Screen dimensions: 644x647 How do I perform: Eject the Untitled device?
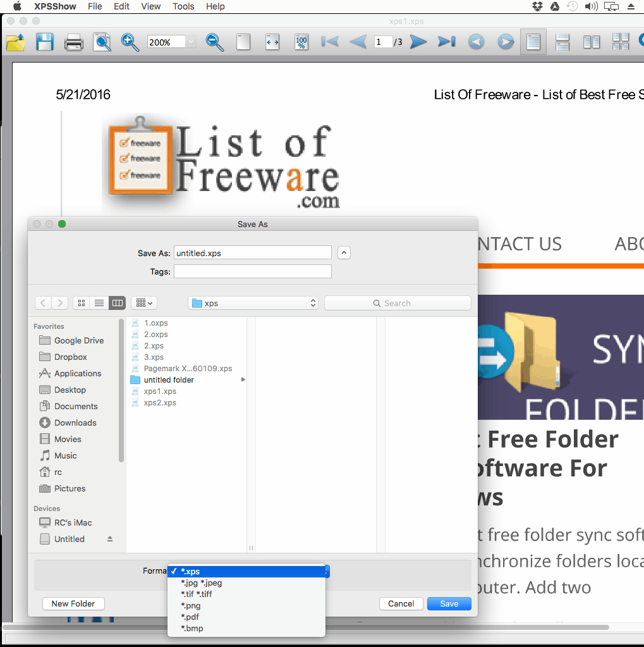point(110,539)
